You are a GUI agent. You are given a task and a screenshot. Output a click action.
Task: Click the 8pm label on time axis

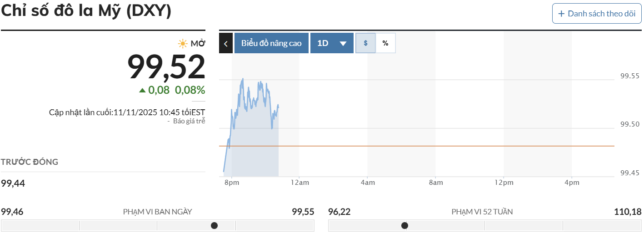(x=232, y=183)
